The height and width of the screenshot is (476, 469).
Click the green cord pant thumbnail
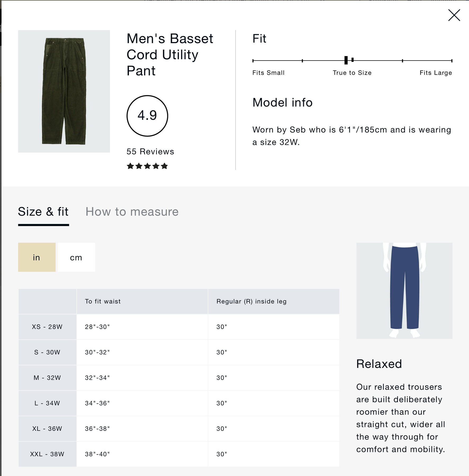point(64,91)
